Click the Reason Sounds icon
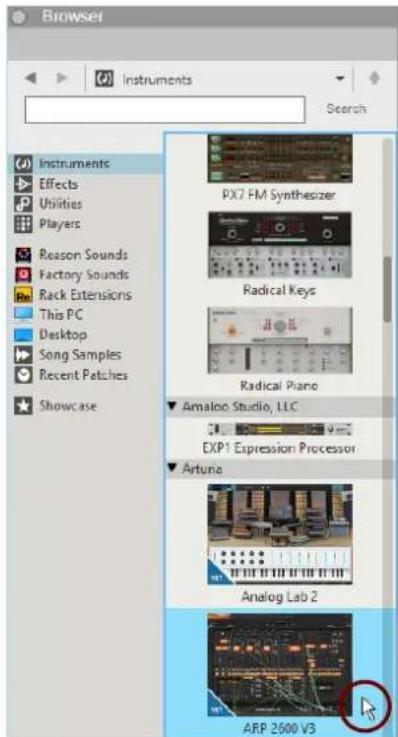The width and height of the screenshot is (398, 737). click(23, 255)
